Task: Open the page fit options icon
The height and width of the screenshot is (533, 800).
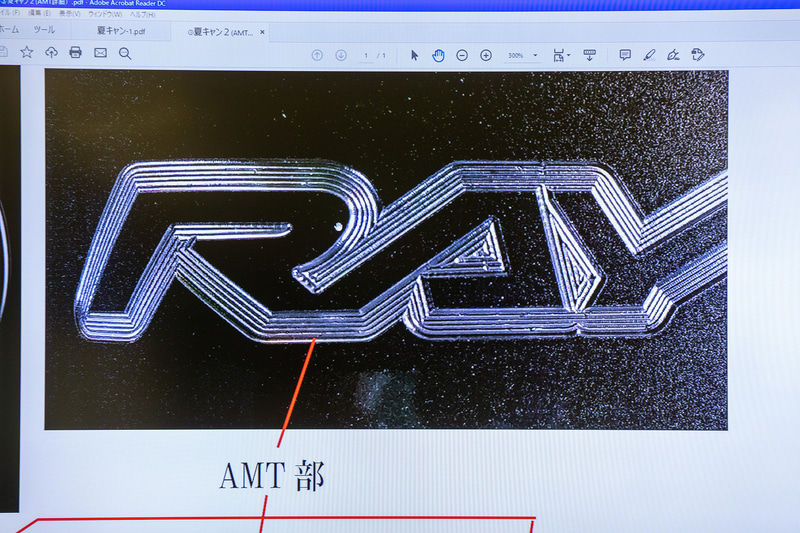Action: tap(559, 55)
